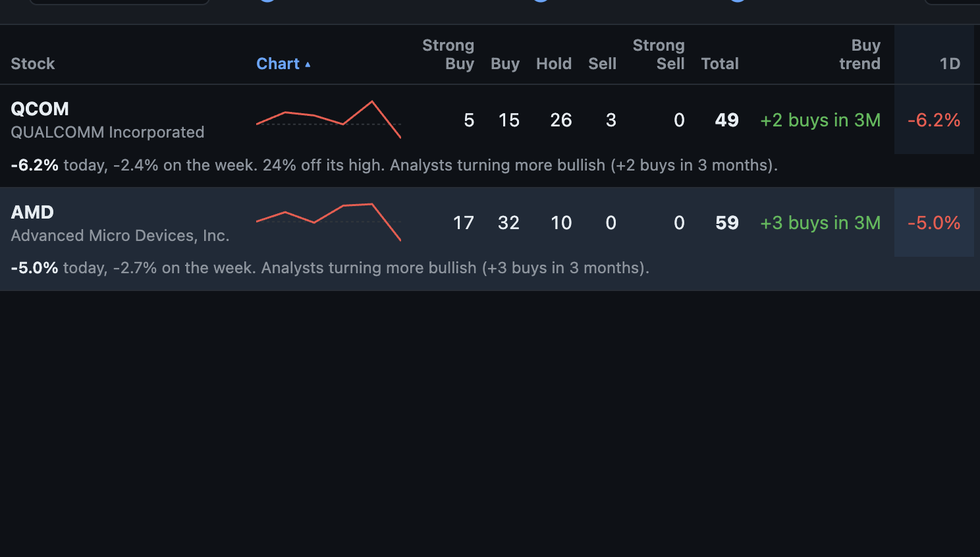Open the QCOM ticker link
The image size is (980, 557).
tap(40, 109)
